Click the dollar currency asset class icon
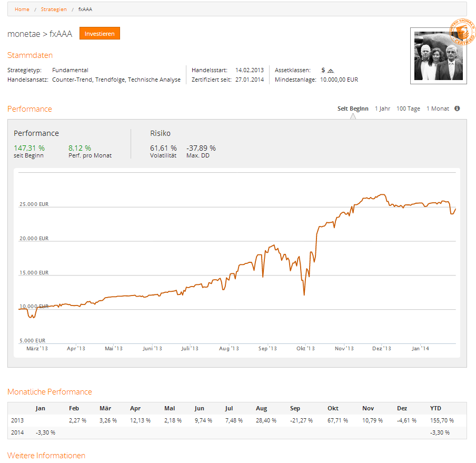 (x=323, y=70)
